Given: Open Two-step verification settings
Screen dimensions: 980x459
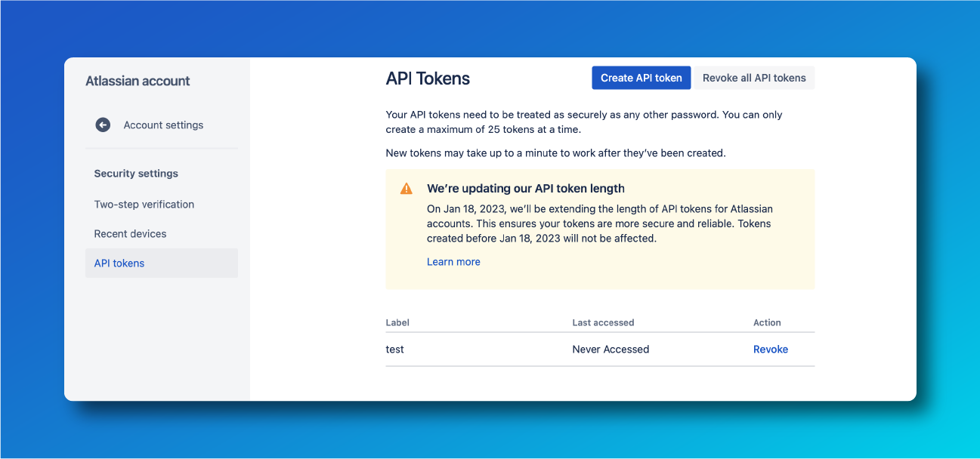Looking at the screenshot, I should (144, 204).
